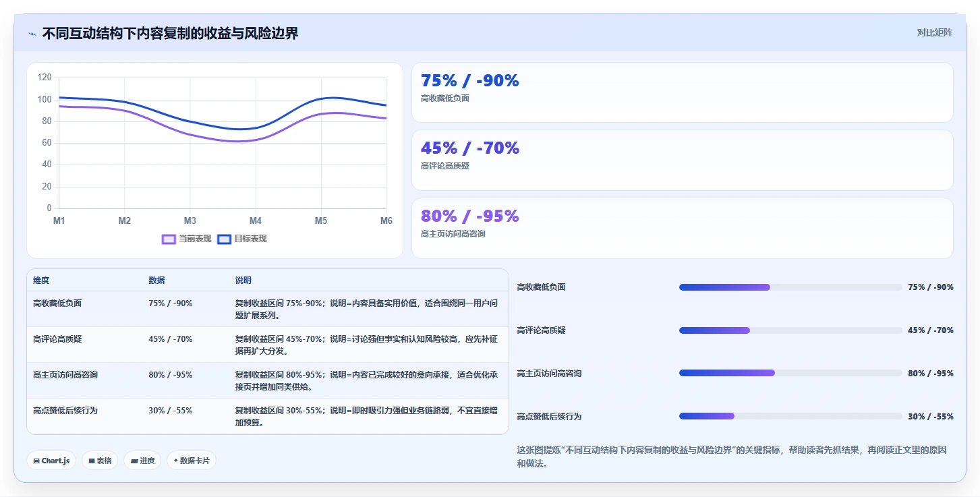Toggle the 当前表现 legend swatch

(169, 239)
